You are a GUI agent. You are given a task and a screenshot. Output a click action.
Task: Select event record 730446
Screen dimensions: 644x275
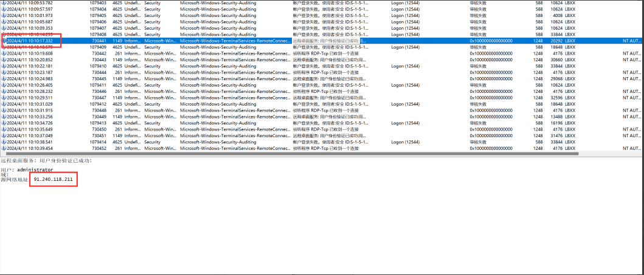pyautogui.click(x=98, y=92)
